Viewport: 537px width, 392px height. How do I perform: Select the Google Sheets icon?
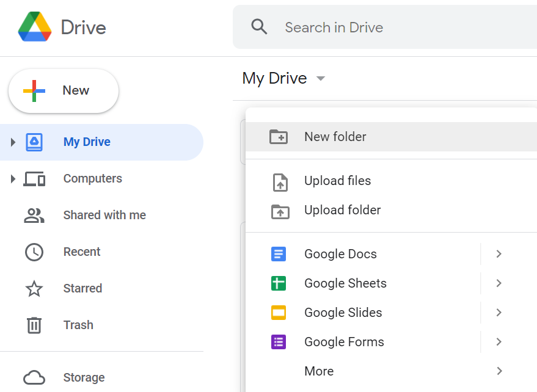click(279, 283)
